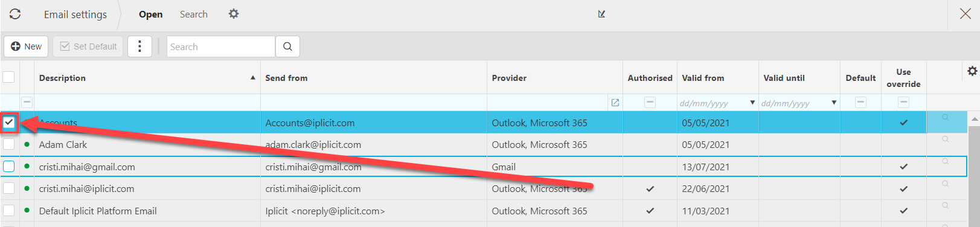Image resolution: width=980 pixels, height=227 pixels.
Task: Open the settings gear beside Search tab
Action: click(x=234, y=13)
